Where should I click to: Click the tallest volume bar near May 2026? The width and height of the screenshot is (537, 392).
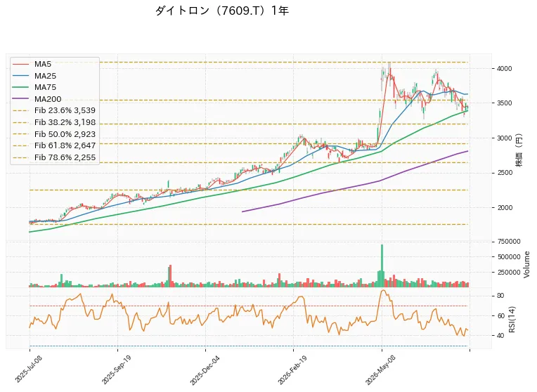pos(382,266)
